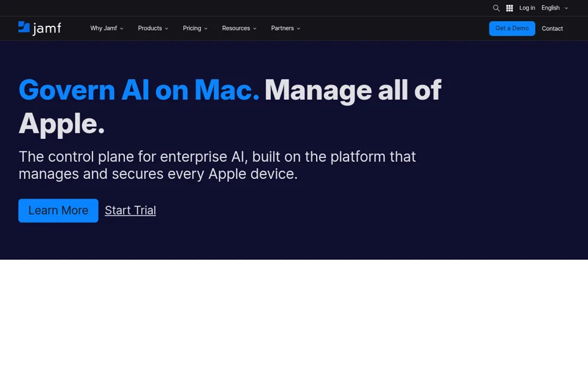
Task: Click the chevron next to Why Jamf
Action: (121, 29)
